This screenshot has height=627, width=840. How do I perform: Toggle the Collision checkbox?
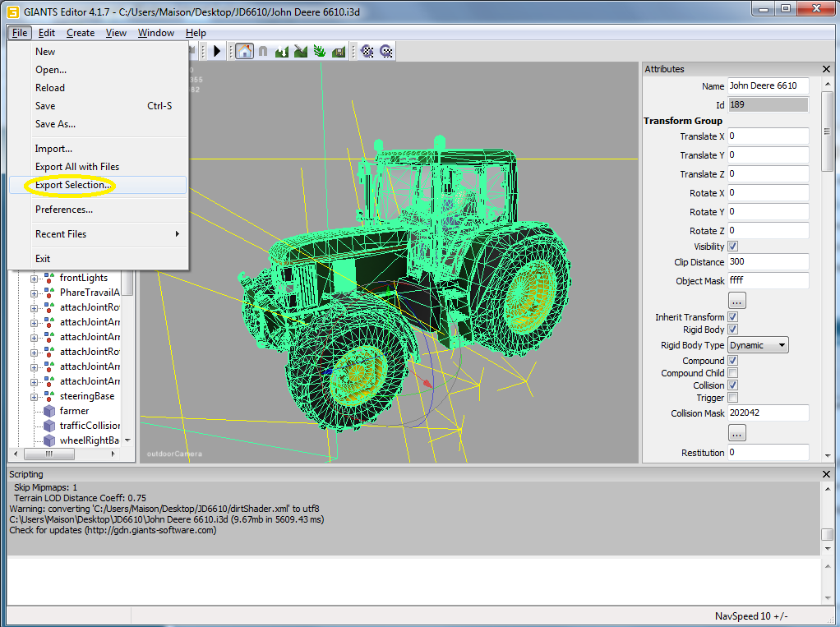point(733,385)
